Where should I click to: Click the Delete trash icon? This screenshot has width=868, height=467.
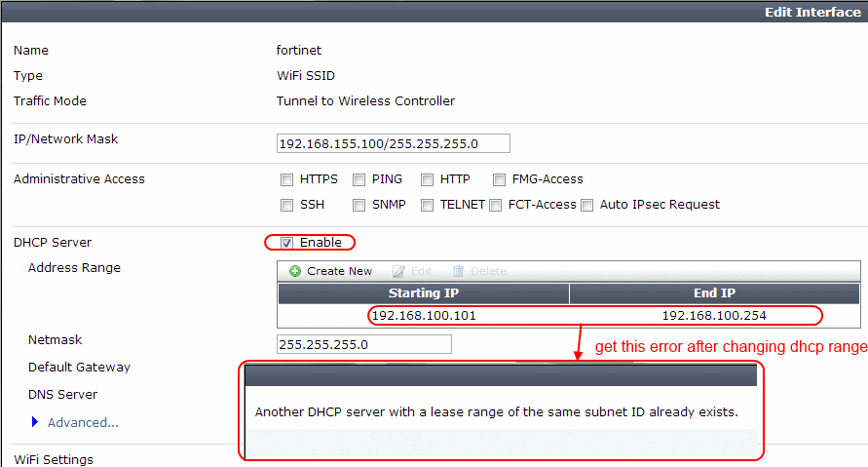[459, 271]
